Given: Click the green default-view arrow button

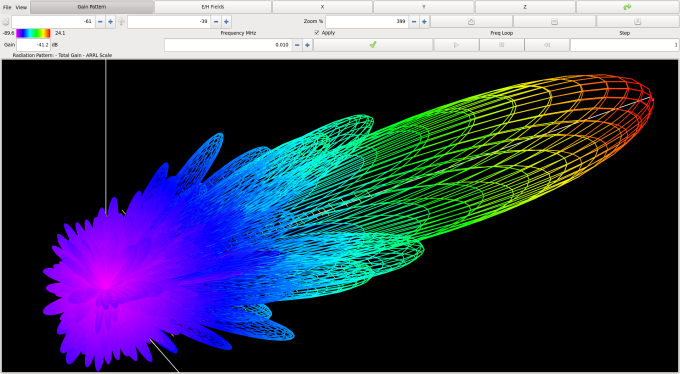Looking at the screenshot, I should [628, 7].
